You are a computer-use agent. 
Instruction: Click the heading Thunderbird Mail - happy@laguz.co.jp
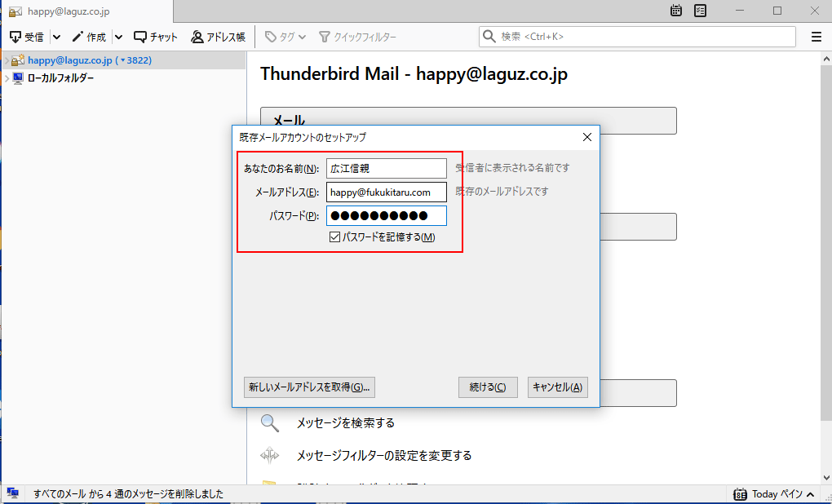coord(414,73)
